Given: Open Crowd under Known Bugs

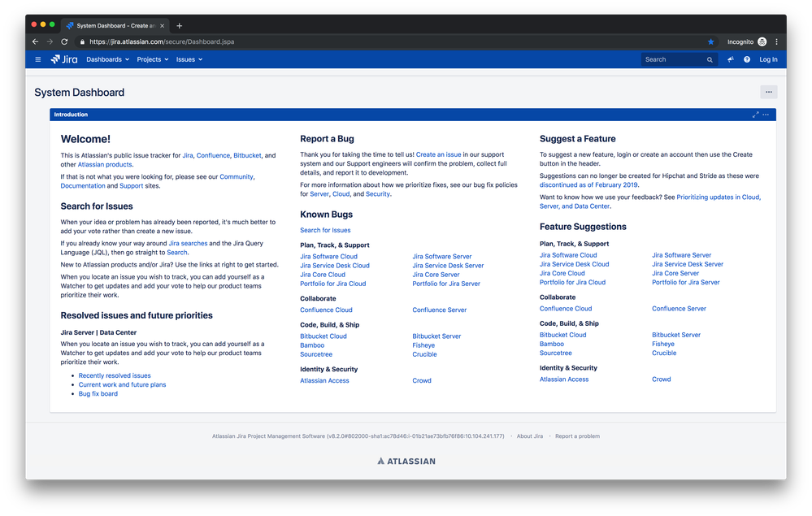Looking at the screenshot, I should tap(422, 381).
